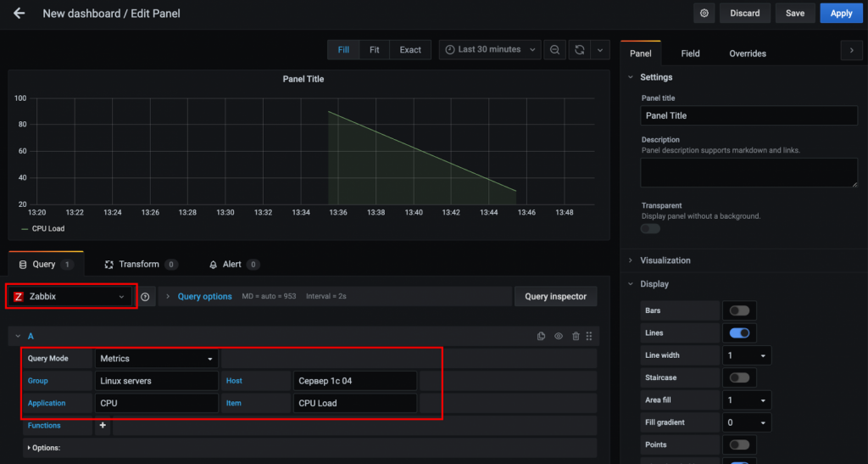Click the zoom out time range icon

click(554, 50)
